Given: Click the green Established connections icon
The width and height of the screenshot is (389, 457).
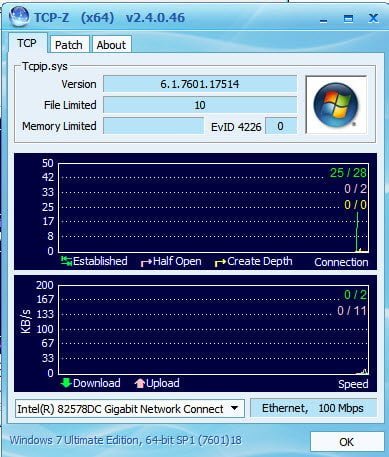Looking at the screenshot, I should [66, 261].
